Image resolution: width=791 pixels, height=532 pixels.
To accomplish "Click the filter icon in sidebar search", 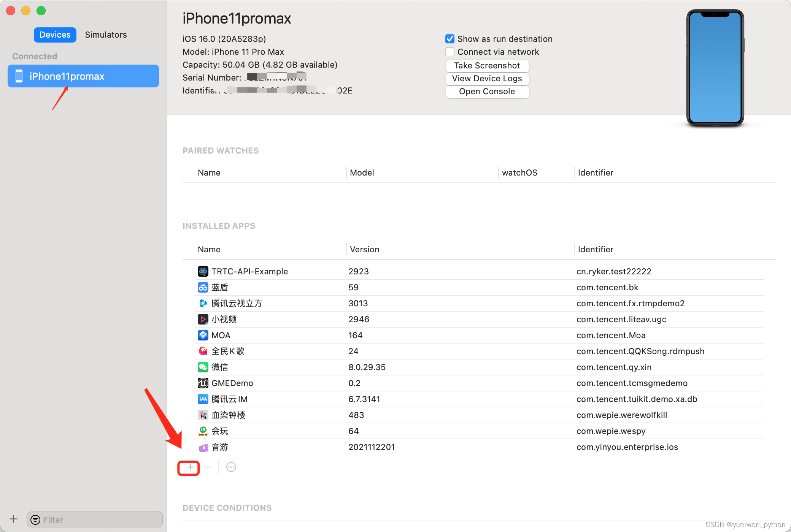I will tap(35, 520).
